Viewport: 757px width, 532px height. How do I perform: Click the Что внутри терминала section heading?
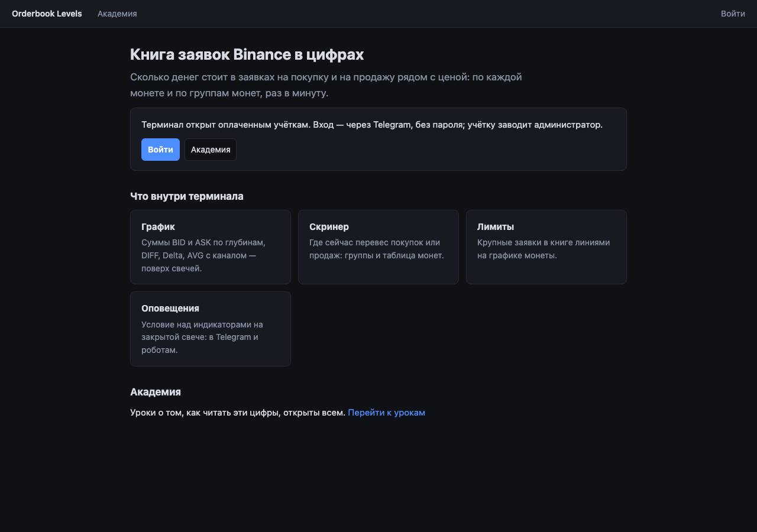(187, 196)
